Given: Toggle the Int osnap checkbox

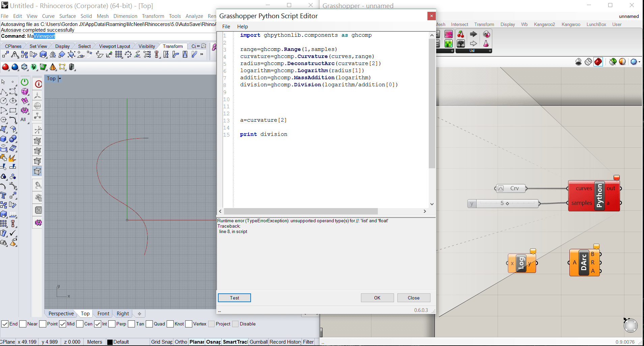Looking at the screenshot, I should [x=97, y=324].
